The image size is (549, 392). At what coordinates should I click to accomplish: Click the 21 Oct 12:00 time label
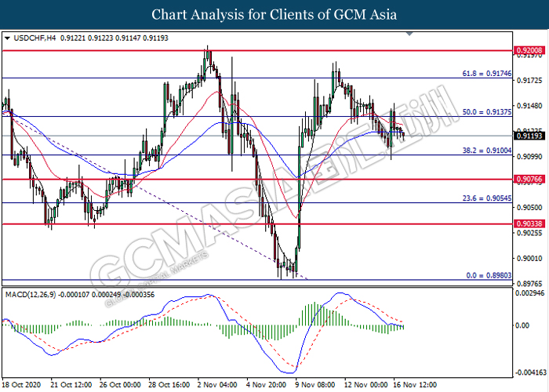tap(71, 385)
